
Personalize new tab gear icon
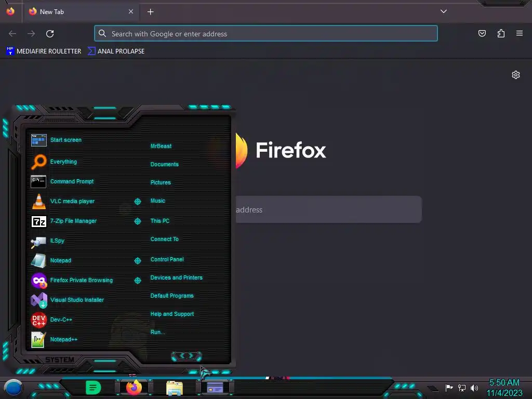tap(516, 75)
